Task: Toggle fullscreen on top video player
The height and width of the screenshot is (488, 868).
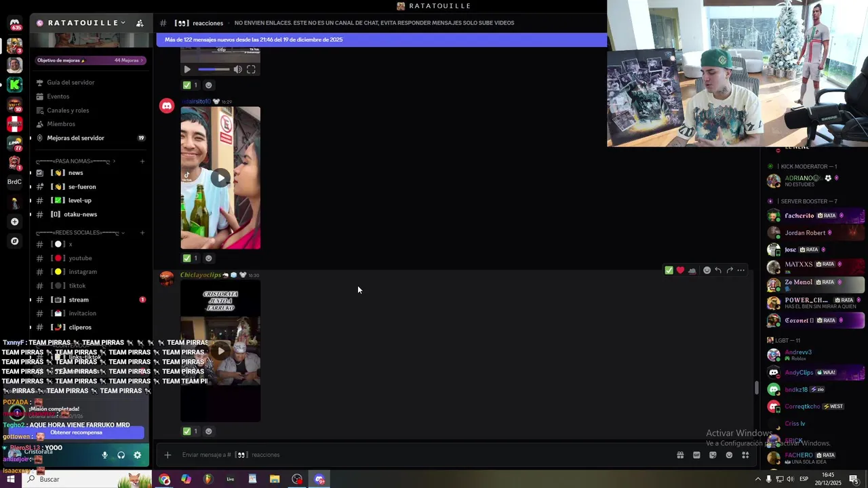Action: (251, 69)
